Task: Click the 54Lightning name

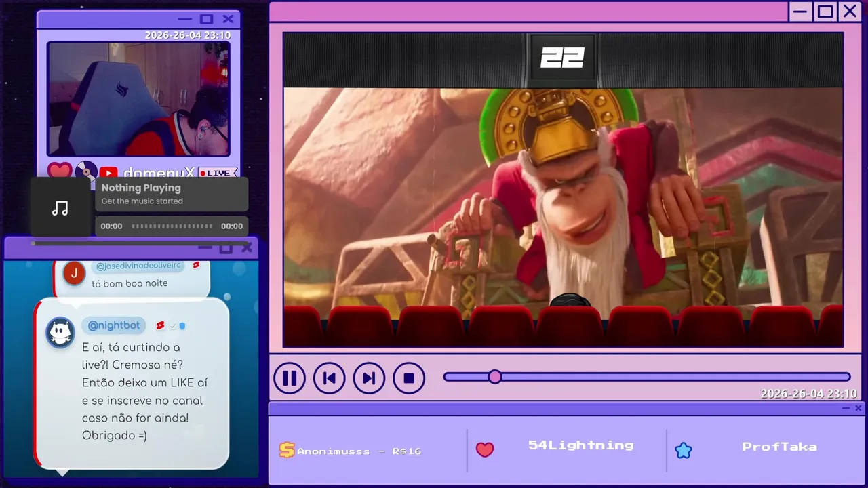Action: 581,445
